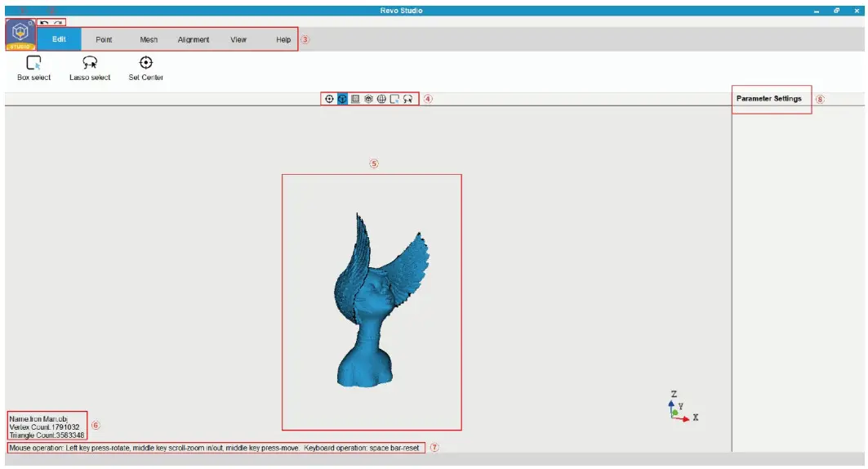Open the Mesh tab

(149, 39)
